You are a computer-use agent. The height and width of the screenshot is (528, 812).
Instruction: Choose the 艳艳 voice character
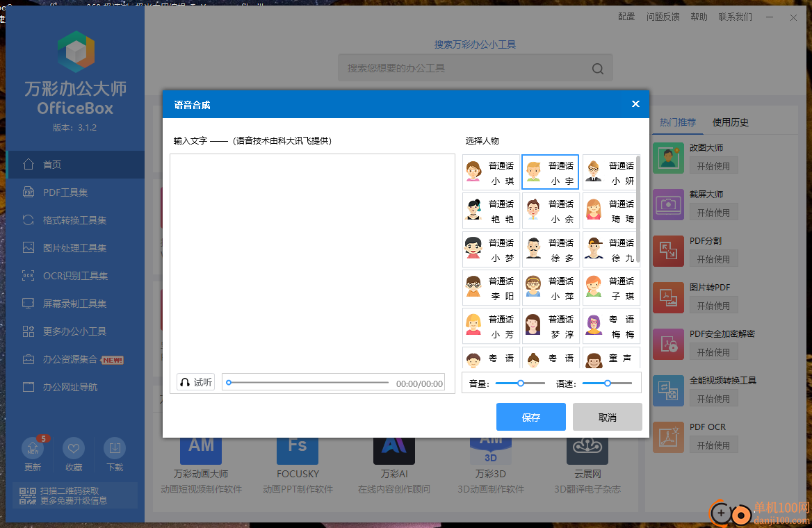(490, 211)
